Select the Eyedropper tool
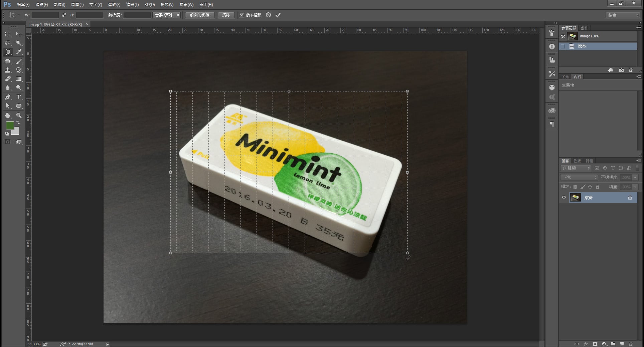 tap(19, 52)
